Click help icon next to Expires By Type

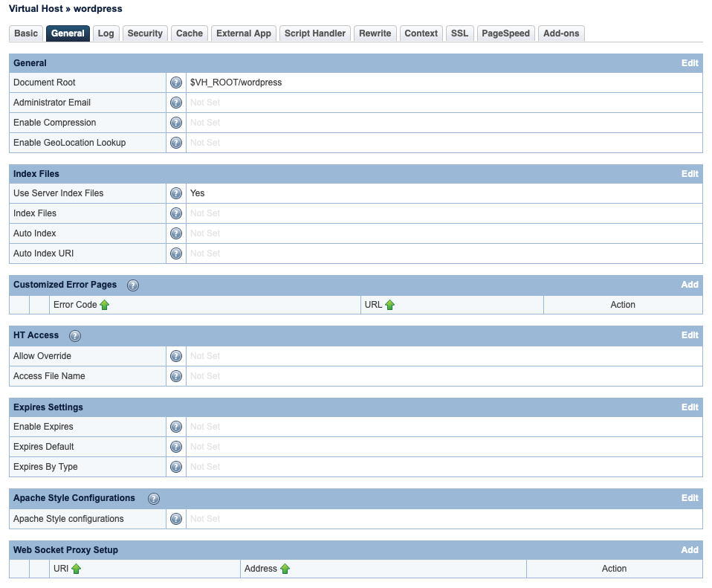click(176, 467)
